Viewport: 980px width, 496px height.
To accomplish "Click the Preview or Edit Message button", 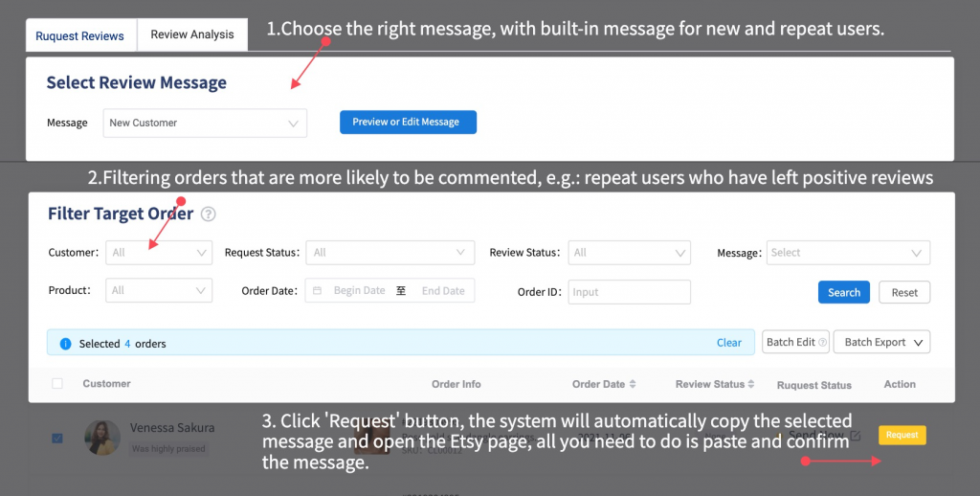I will 408,123.
